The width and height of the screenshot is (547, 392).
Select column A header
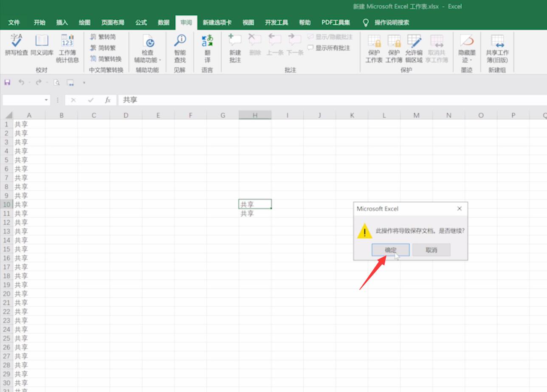tap(29, 115)
